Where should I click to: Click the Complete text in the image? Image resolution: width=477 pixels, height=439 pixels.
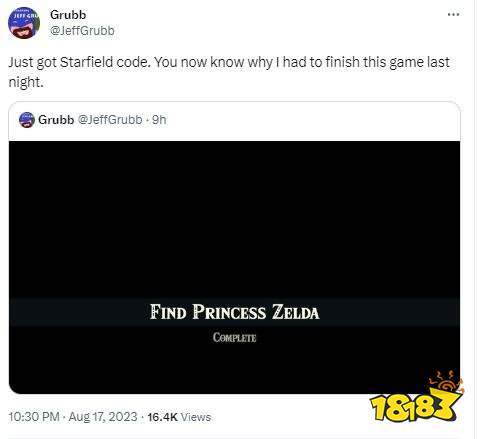pyautogui.click(x=235, y=337)
